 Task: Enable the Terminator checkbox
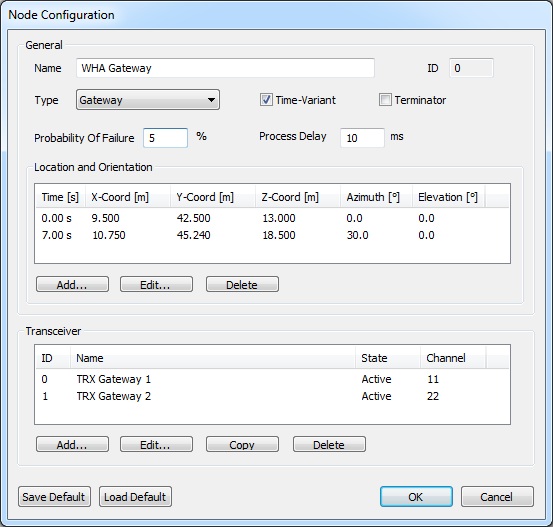(x=385, y=100)
